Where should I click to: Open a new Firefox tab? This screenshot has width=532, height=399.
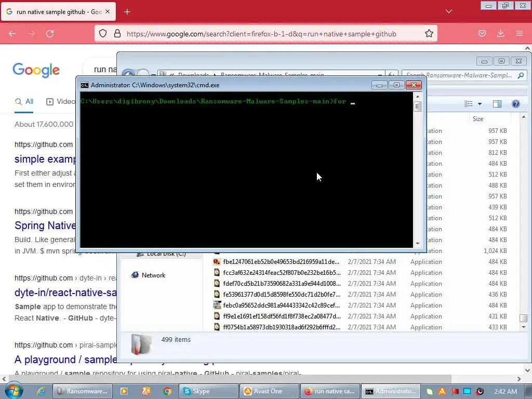pyautogui.click(x=127, y=12)
